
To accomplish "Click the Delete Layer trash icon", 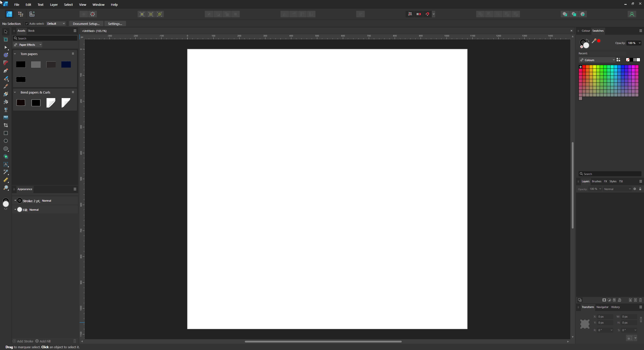I will tap(640, 300).
